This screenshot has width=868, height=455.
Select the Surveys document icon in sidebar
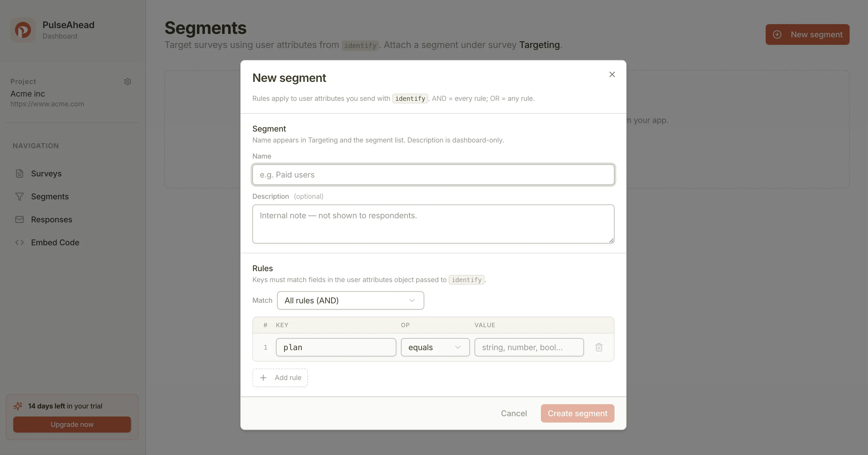tap(20, 173)
